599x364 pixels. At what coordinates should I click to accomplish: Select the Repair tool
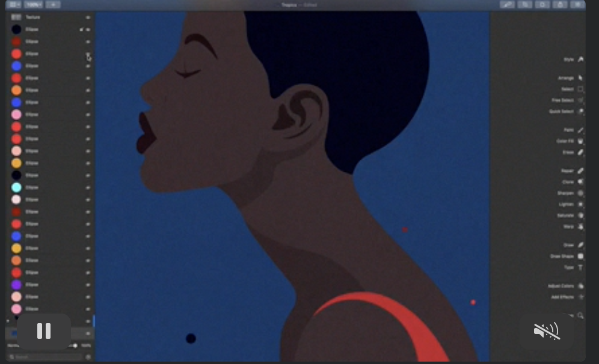(x=580, y=171)
